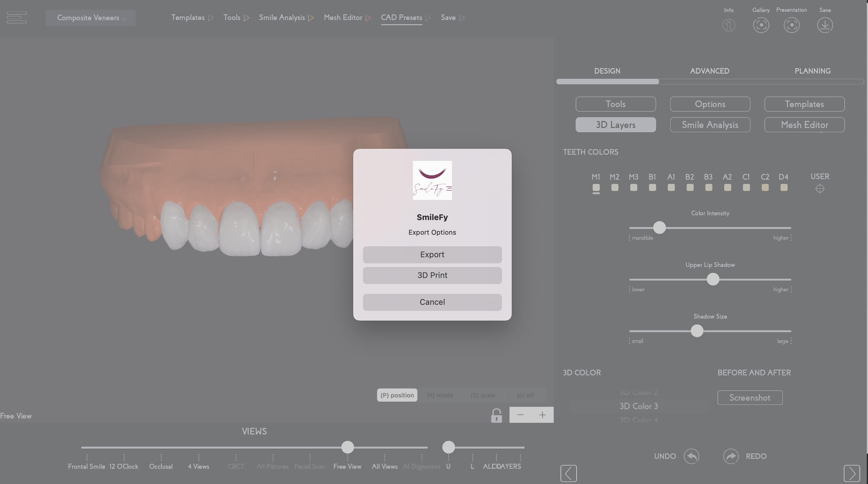This screenshot has width=868, height=484.
Task: Switch to the ADVANCED tab
Action: (709, 71)
